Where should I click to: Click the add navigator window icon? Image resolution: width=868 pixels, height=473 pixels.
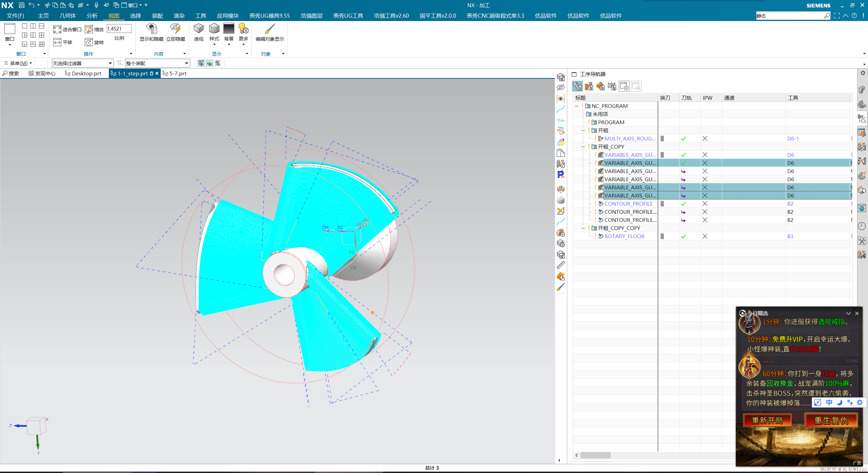tap(624, 86)
